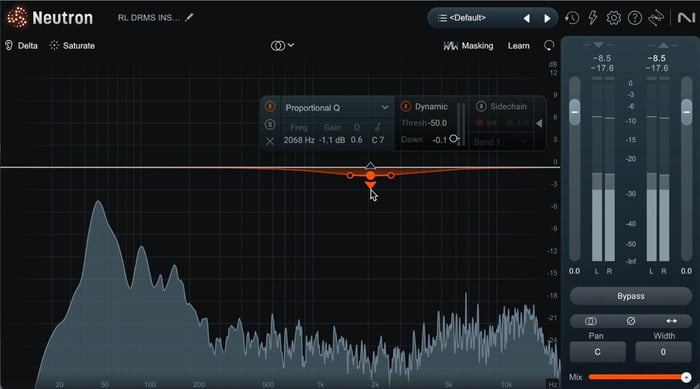This screenshot has width=700, height=389.
Task: Click the reset circular arrow icon
Action: click(549, 46)
